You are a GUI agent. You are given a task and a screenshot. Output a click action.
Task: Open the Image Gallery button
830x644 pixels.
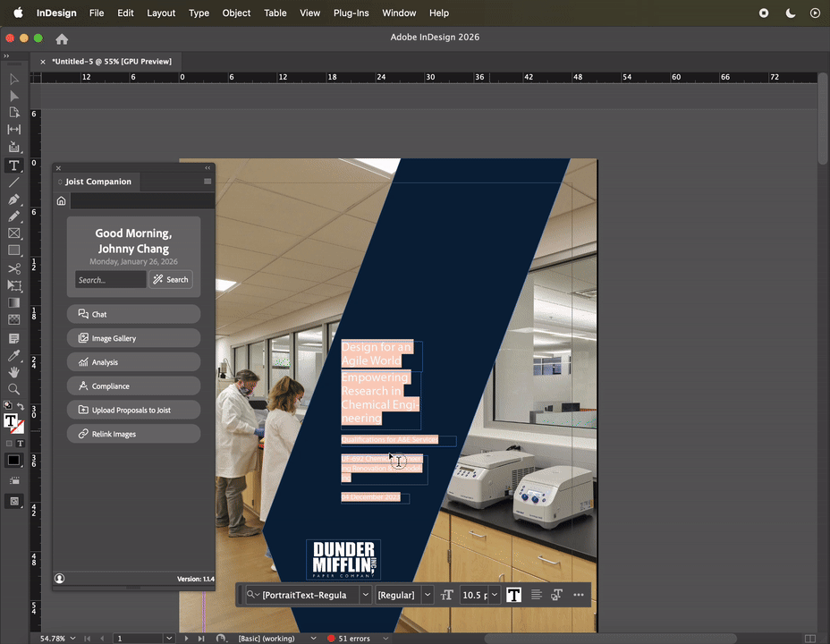pos(133,338)
